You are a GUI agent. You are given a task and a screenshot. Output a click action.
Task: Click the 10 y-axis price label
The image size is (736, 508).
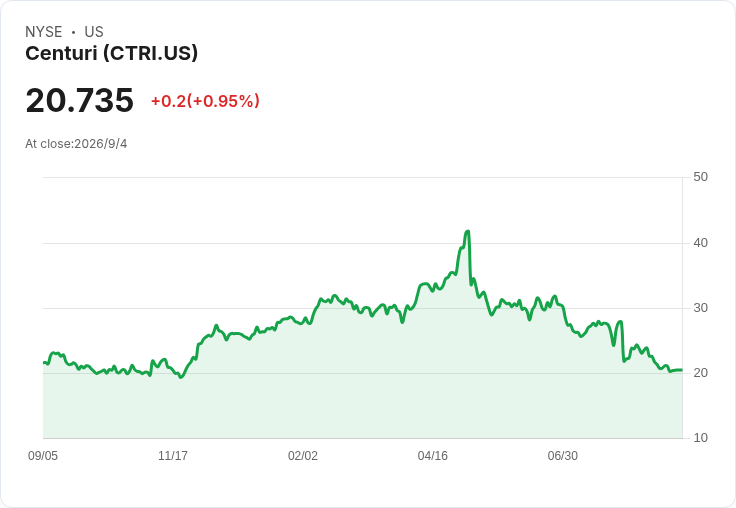[x=700, y=438]
